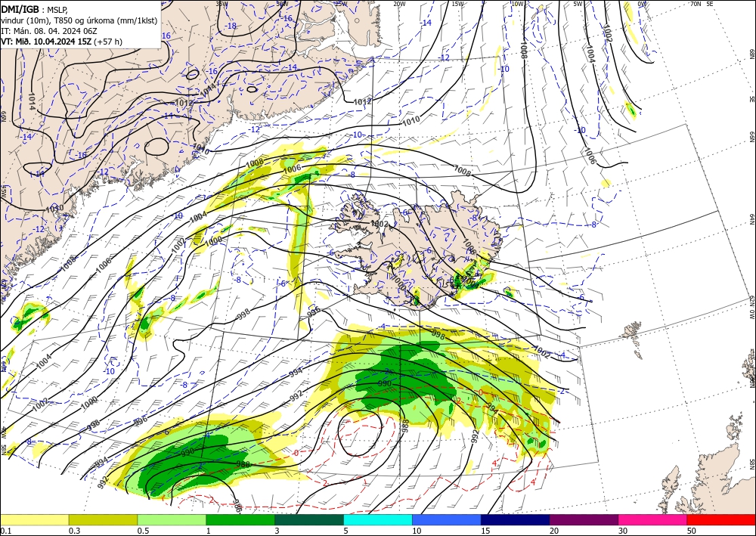The width and height of the screenshot is (756, 536).
Task: Click the "-18" temperature contour label
Action: click(231, 26)
